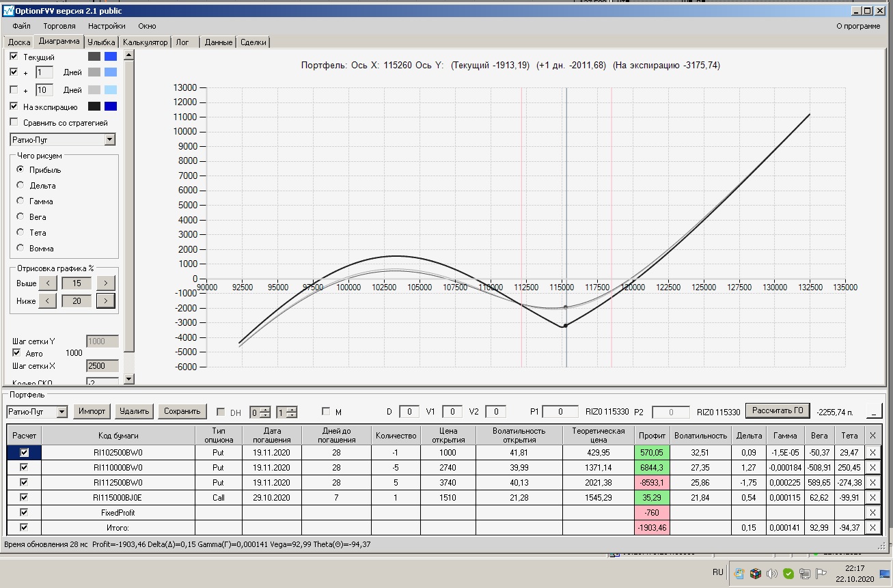This screenshot has width=893, height=588.
Task: Click the Импорт button
Action: point(92,411)
